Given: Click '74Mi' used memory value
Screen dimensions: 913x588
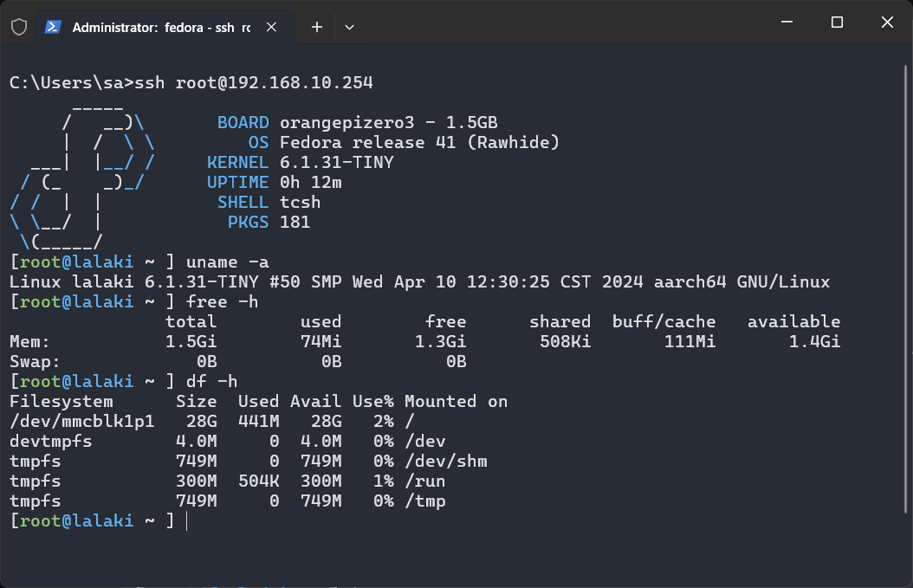Looking at the screenshot, I should (321, 341).
